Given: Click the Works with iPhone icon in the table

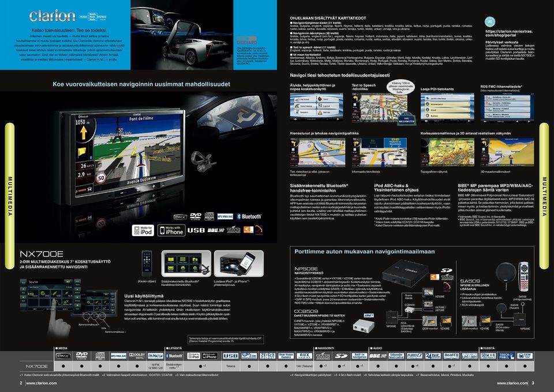Looking at the screenshot, I should [x=210, y=356].
